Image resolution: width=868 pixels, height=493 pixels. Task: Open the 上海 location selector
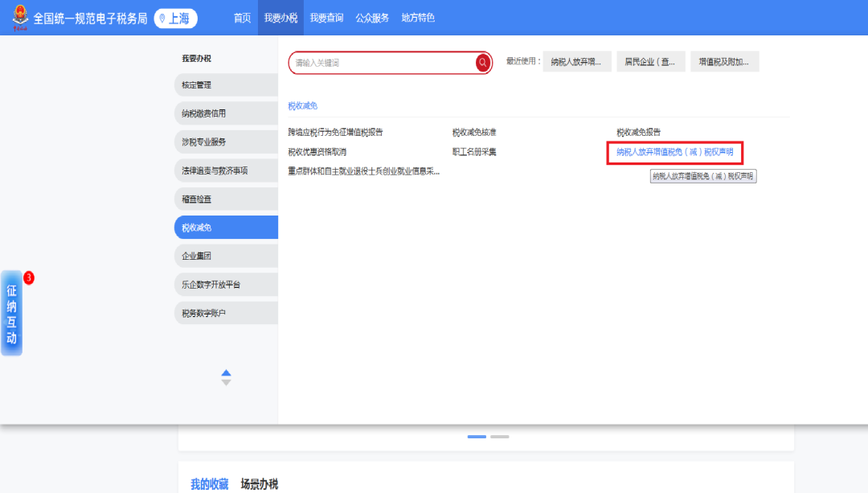(175, 18)
